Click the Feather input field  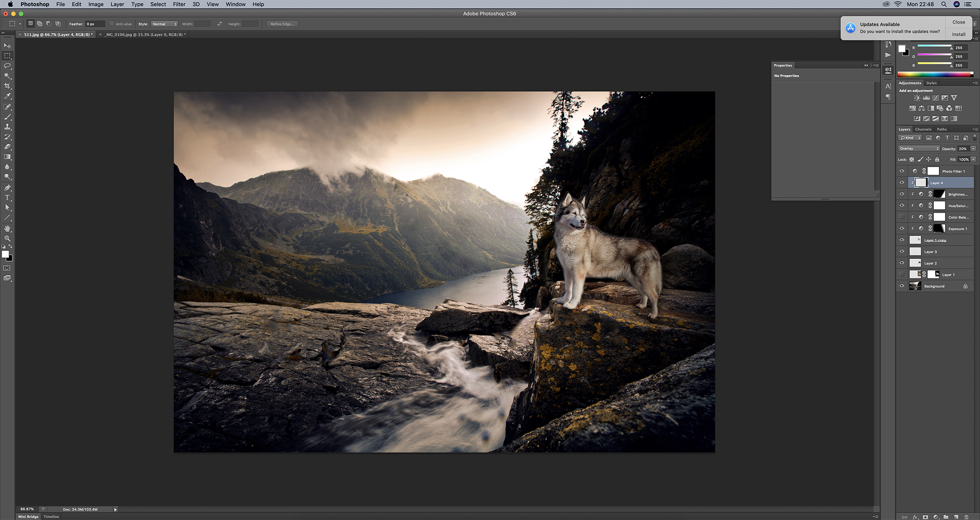pos(95,24)
